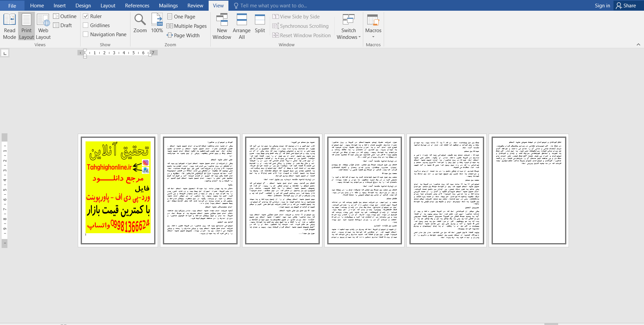Enable the Gridlines checkbox
This screenshot has width=644, height=325.
click(86, 25)
